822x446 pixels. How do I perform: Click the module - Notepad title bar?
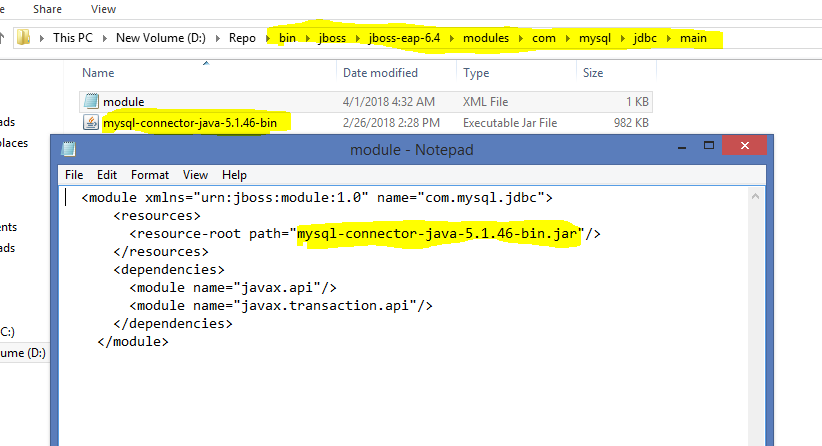(412, 150)
